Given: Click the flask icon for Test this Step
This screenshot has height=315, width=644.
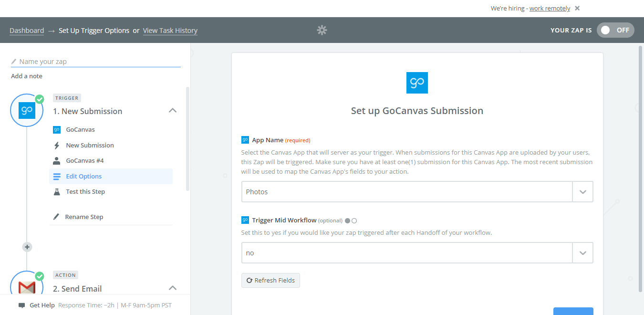Looking at the screenshot, I should coord(57,192).
